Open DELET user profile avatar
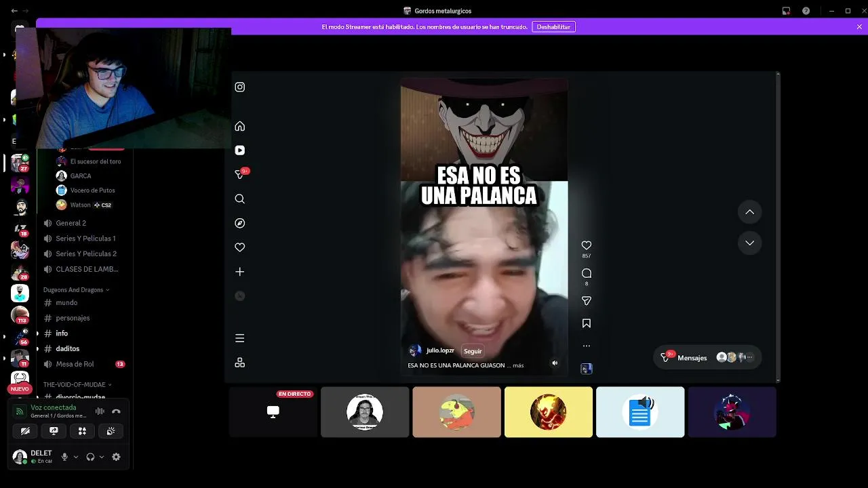 click(20, 457)
